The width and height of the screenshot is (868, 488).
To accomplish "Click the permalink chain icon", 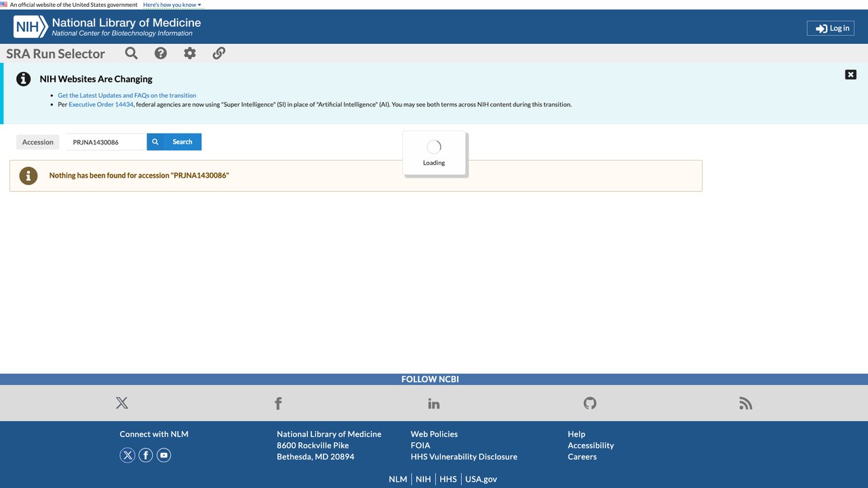I will coord(219,53).
